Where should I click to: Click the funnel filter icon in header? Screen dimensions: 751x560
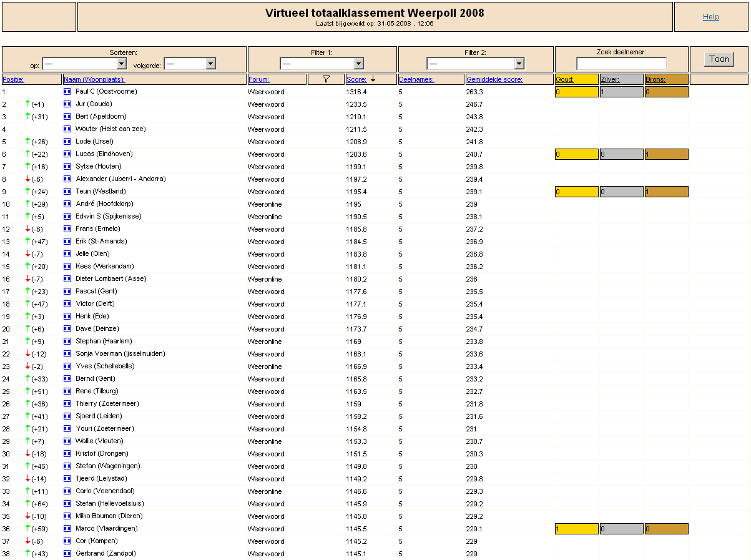326,79
